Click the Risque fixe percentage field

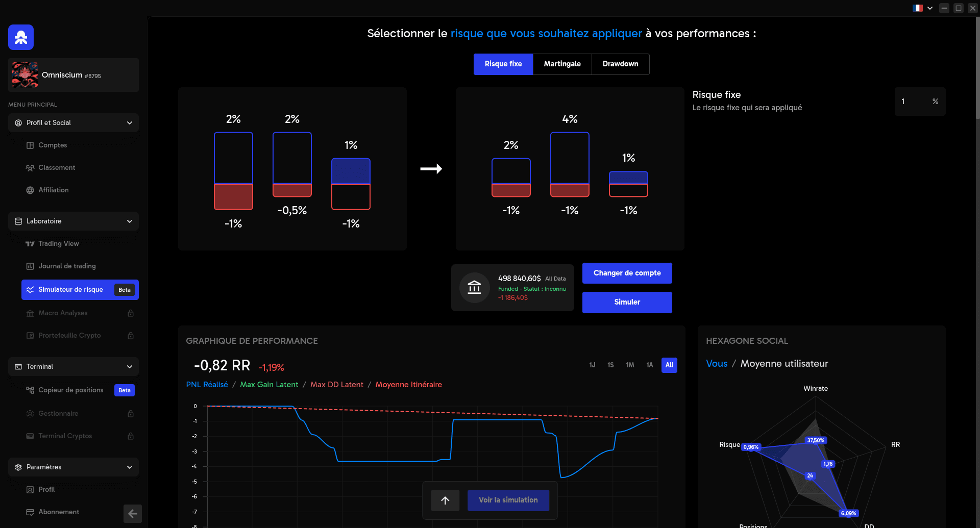point(914,102)
